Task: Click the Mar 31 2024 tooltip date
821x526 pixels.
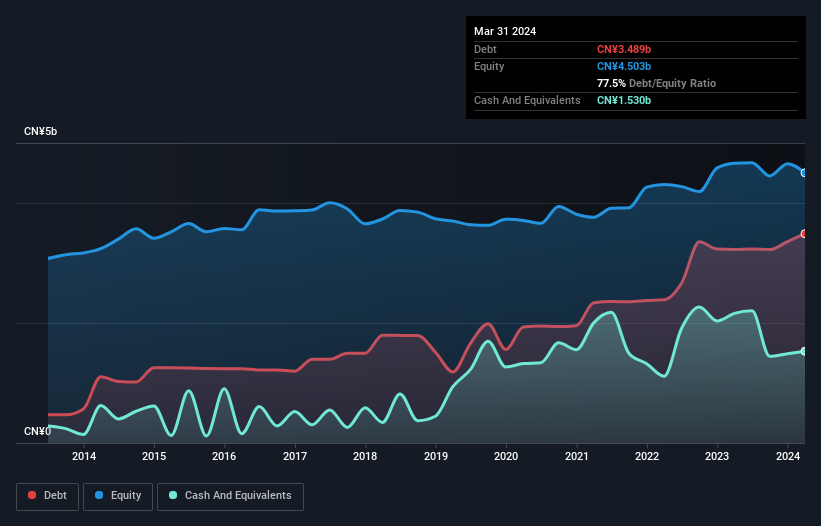Action: click(505, 31)
